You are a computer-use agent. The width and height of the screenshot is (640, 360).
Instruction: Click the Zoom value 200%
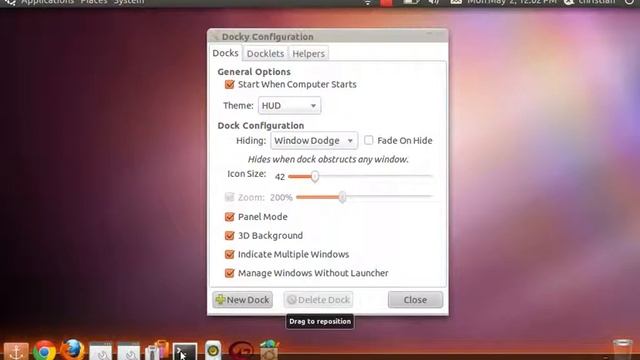click(281, 198)
